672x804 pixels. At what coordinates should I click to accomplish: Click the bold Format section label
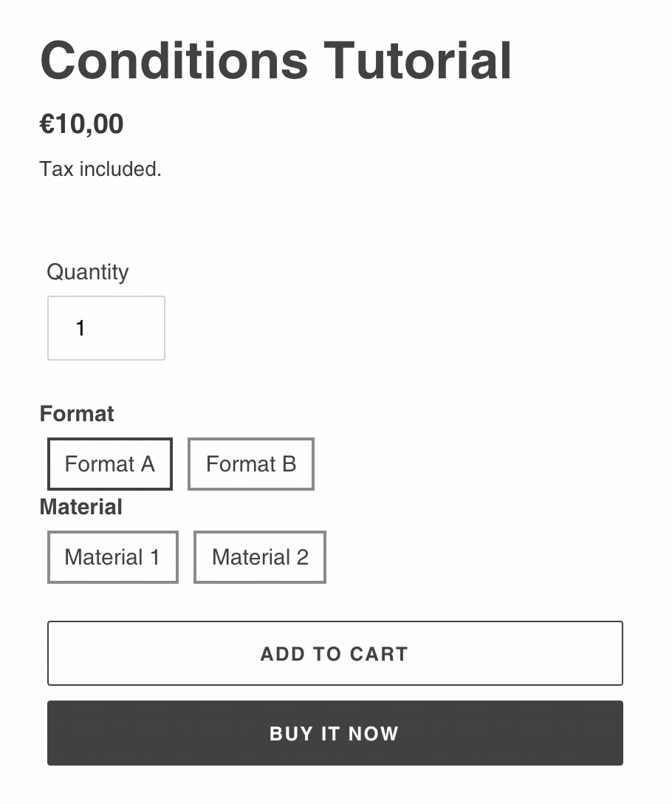pyautogui.click(x=77, y=414)
